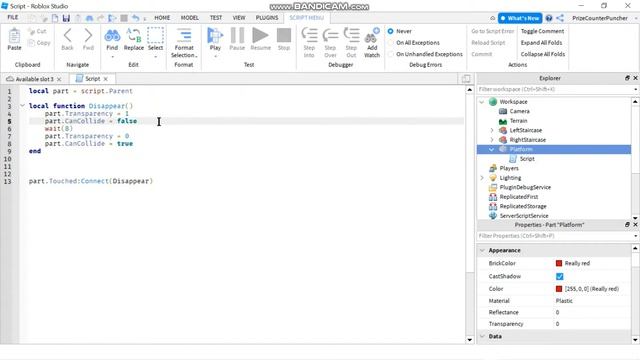Screen dimensions: 640x360
Task: Click Go to Script Error
Action: point(493,31)
